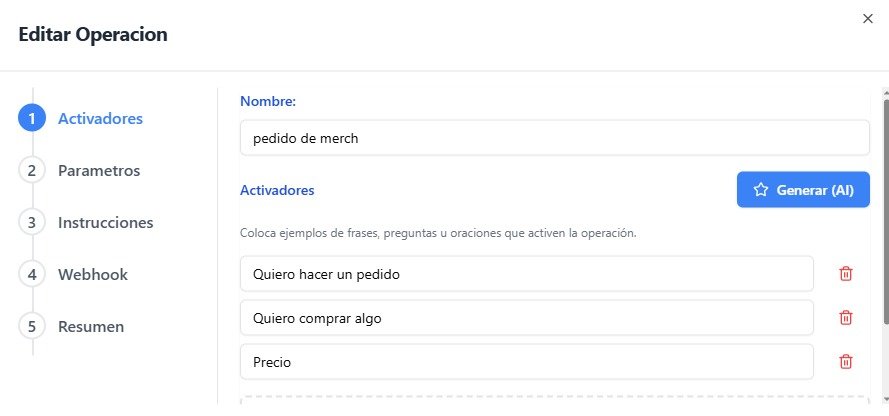889x416 pixels.
Task: Select step 4 number circle
Action: [32, 274]
